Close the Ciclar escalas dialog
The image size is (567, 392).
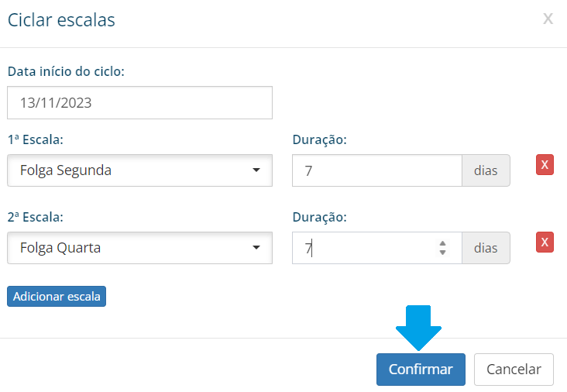click(x=548, y=19)
